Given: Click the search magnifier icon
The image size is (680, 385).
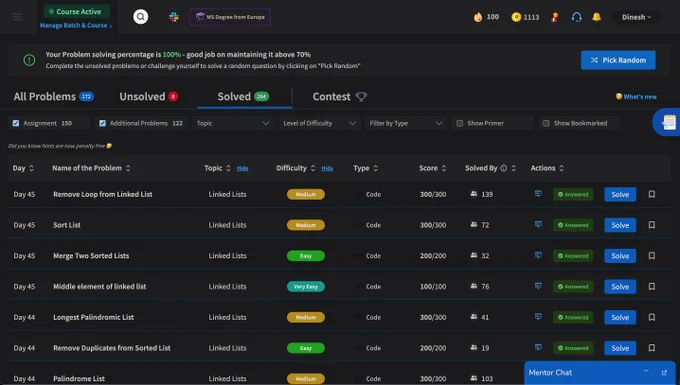Looking at the screenshot, I should 141,17.
